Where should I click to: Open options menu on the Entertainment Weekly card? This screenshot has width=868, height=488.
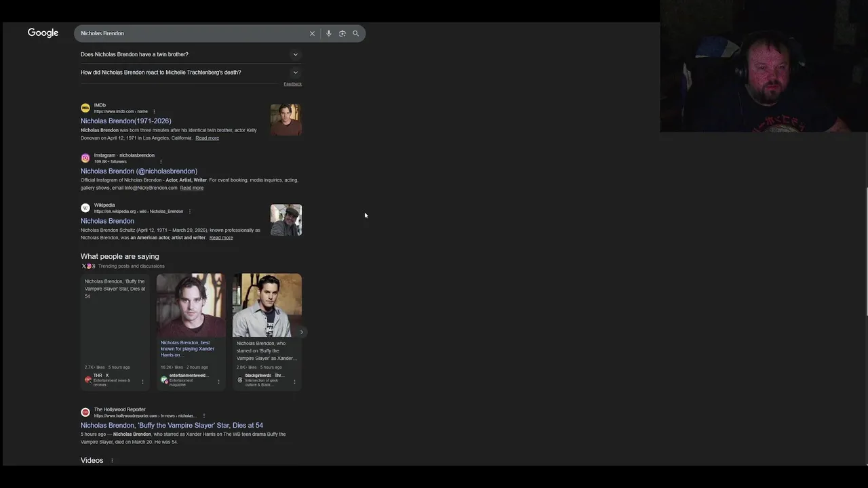click(218, 382)
